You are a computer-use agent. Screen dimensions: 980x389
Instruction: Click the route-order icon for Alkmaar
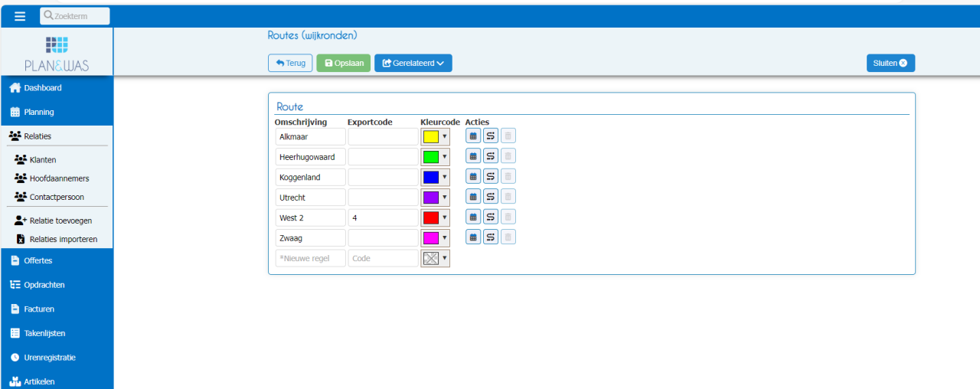coord(491,136)
